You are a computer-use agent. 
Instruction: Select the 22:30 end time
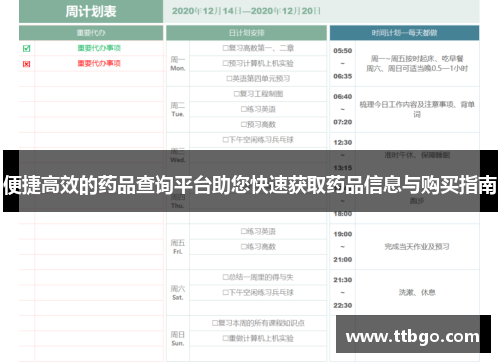tap(343, 306)
